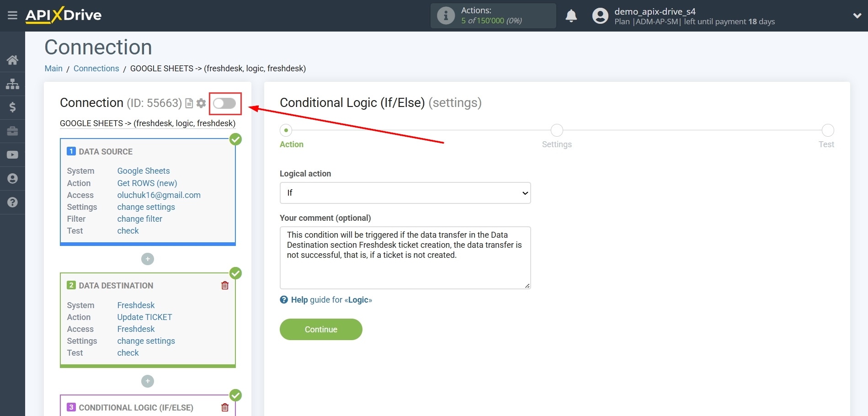Add step after Data Destination
Screen dimensions: 868x416
click(x=148, y=381)
